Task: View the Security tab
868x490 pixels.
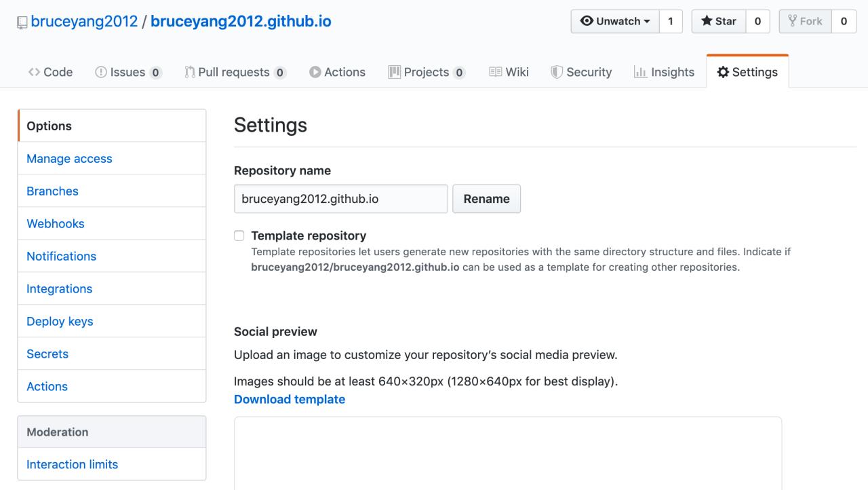Action: (581, 72)
